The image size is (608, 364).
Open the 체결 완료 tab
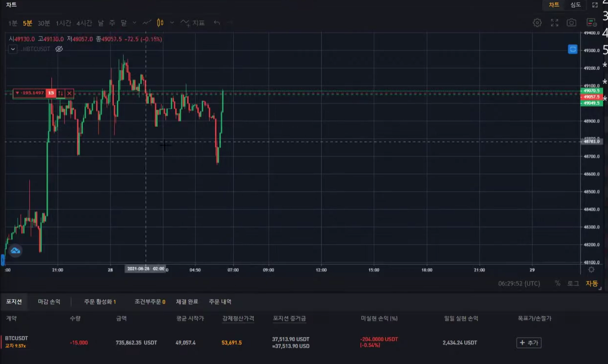coord(187,302)
